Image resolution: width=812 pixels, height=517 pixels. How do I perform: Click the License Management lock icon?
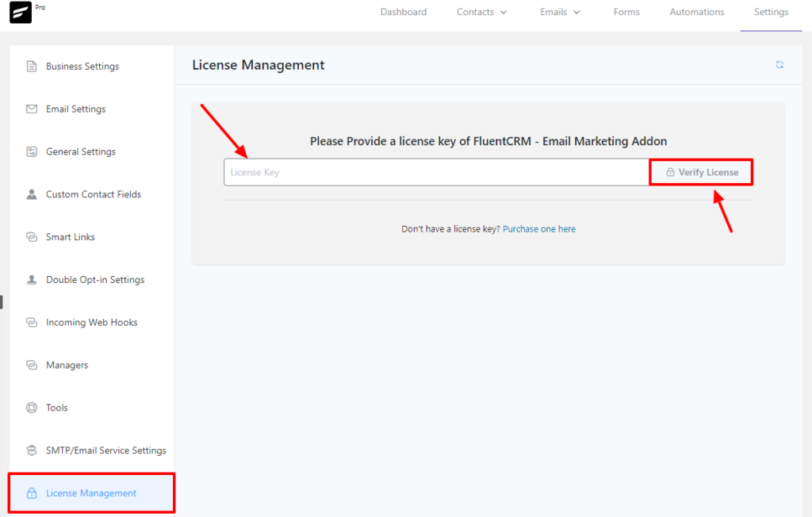[32, 493]
